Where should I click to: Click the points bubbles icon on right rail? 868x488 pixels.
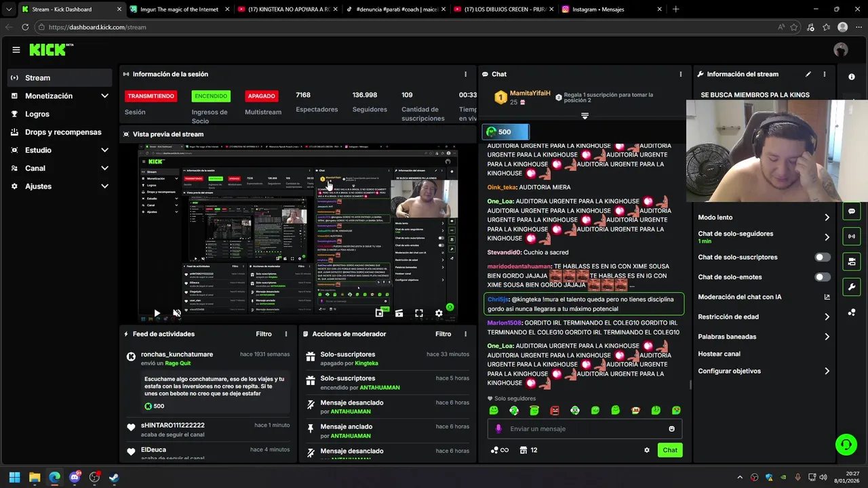[x=852, y=312]
